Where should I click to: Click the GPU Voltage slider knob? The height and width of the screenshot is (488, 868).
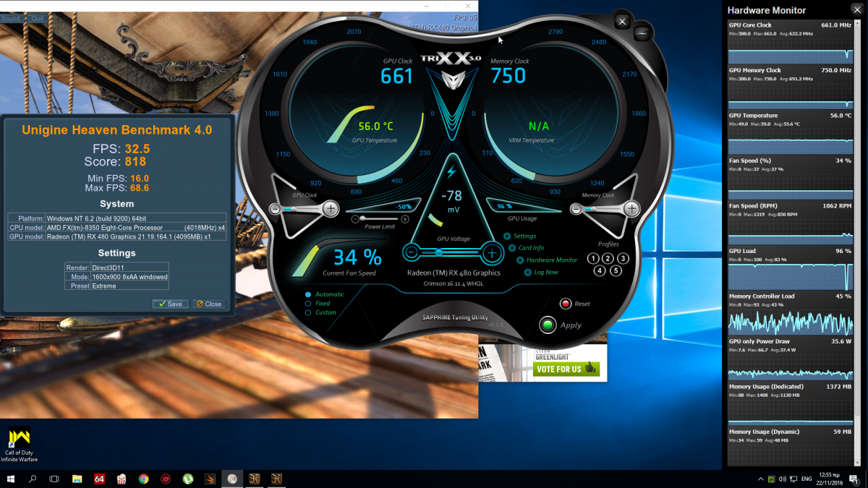438,252
